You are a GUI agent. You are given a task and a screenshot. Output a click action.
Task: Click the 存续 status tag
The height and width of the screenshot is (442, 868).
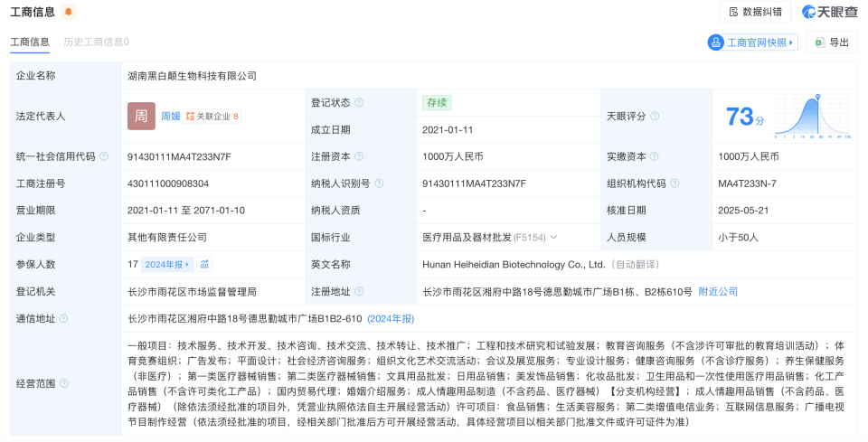tap(437, 102)
